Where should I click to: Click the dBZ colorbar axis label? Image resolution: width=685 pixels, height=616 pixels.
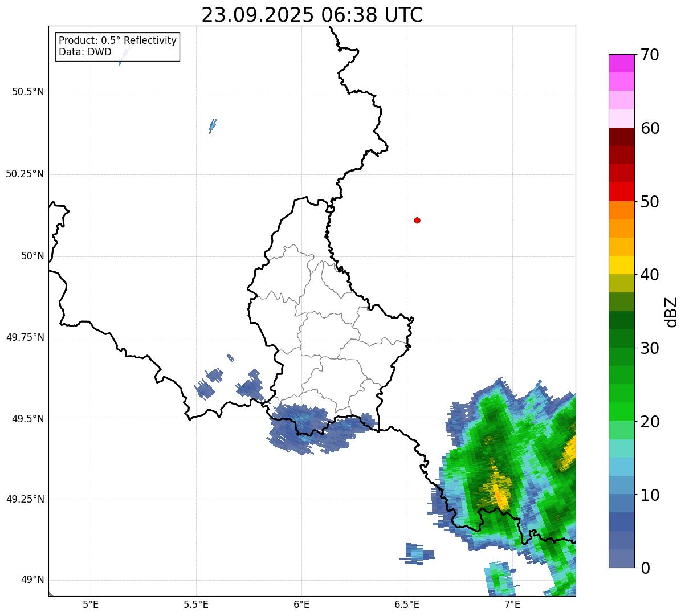click(x=671, y=312)
